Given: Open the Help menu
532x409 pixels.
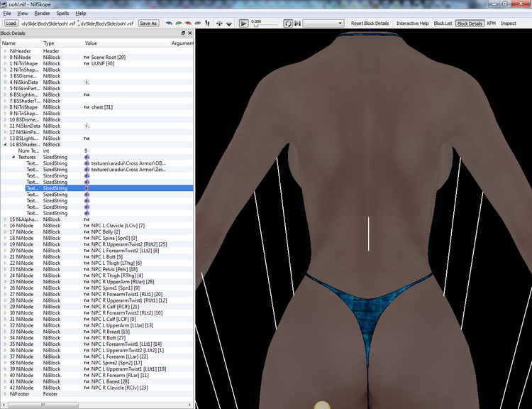Looking at the screenshot, I should click(x=80, y=13).
